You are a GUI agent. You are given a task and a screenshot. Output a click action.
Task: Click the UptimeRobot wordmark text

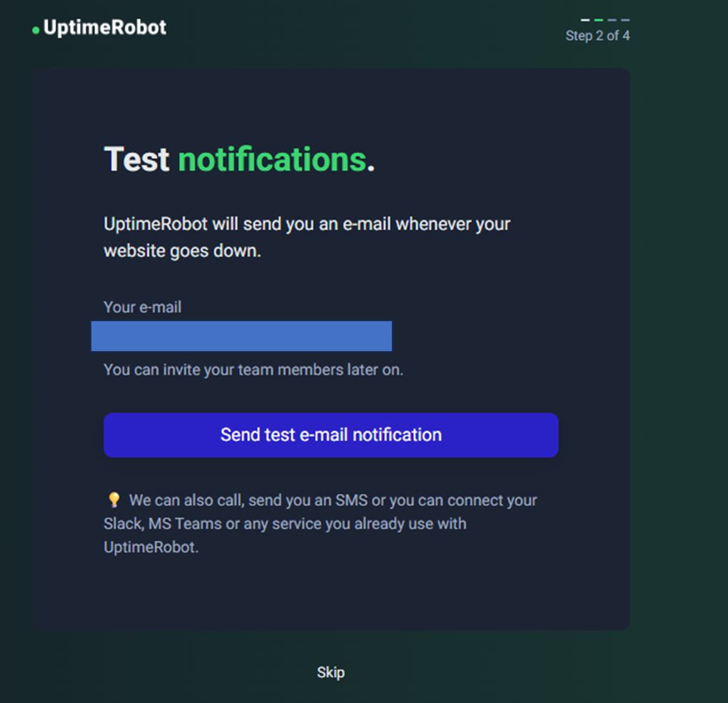click(x=103, y=27)
